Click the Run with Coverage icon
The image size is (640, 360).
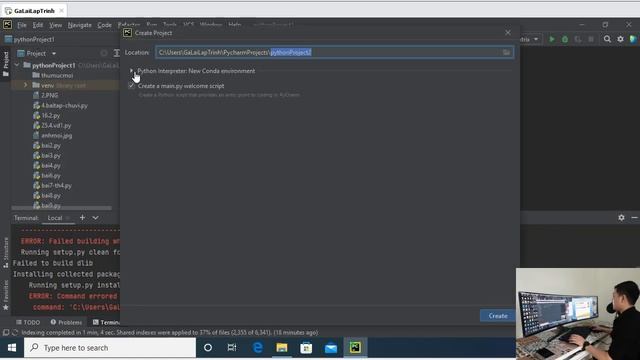click(578, 39)
